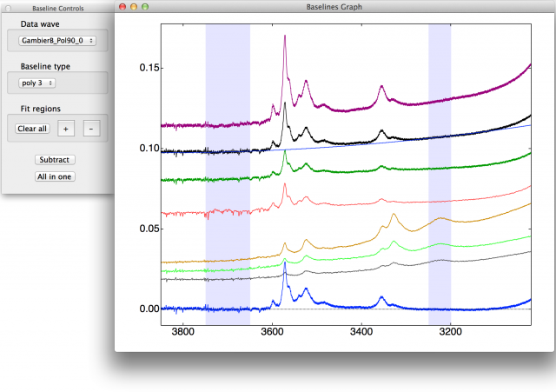Zoom the Baselines Graph window
The height and width of the screenshot is (392, 556).
145,6
